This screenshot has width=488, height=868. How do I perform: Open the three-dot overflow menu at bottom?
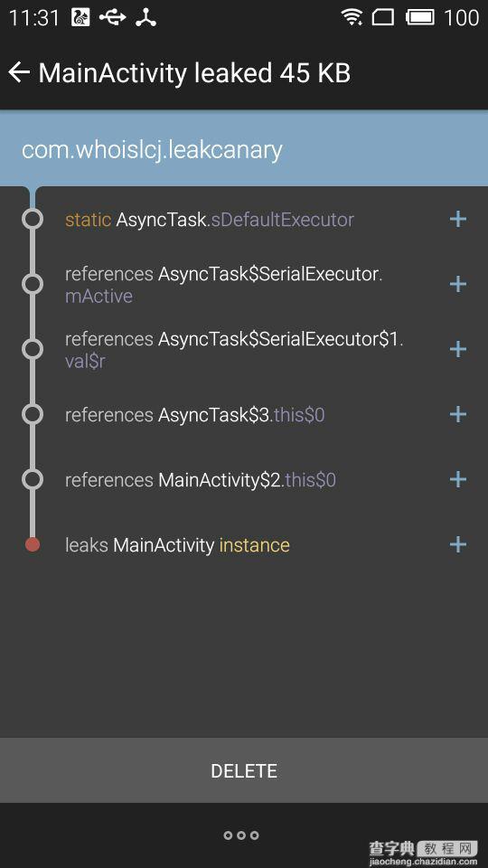241,835
